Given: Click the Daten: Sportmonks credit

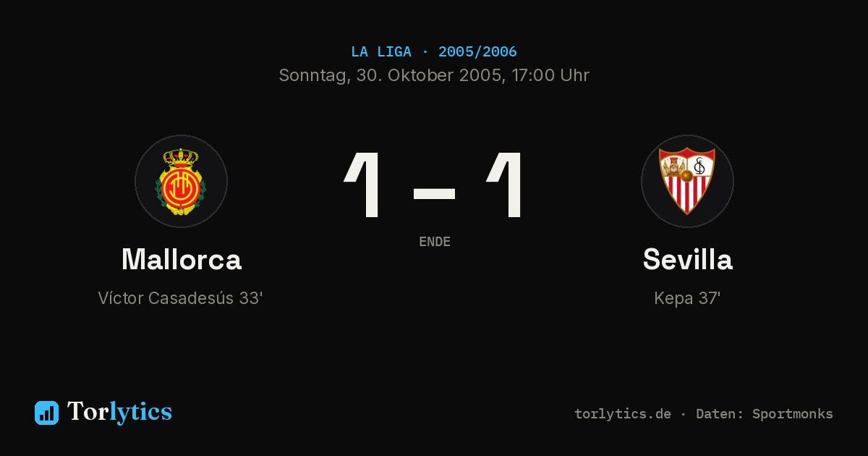Looking at the screenshot, I should pos(765,414).
